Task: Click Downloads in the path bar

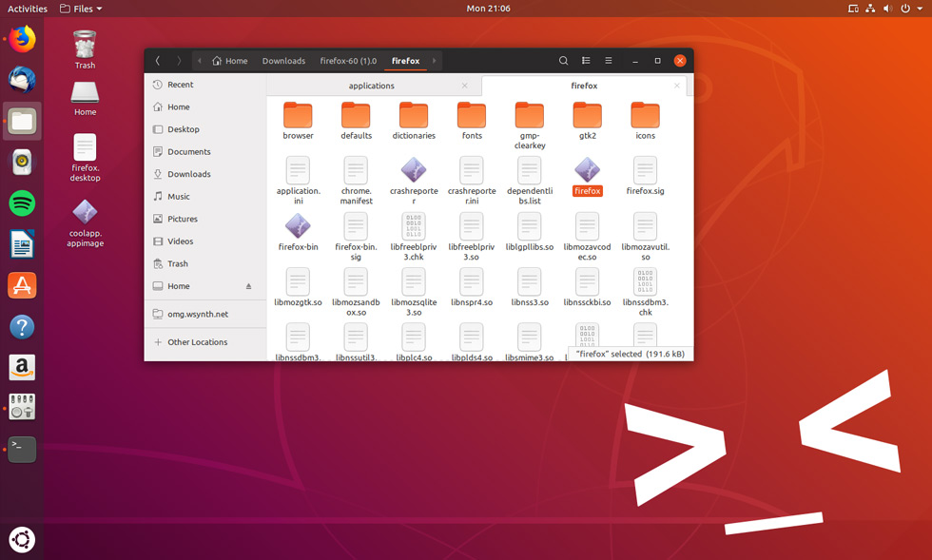Action: 283,61
